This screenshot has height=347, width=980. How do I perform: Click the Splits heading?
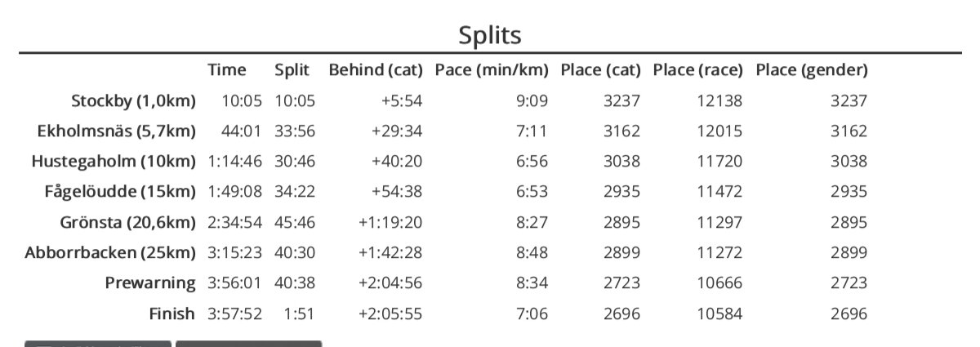click(x=490, y=36)
